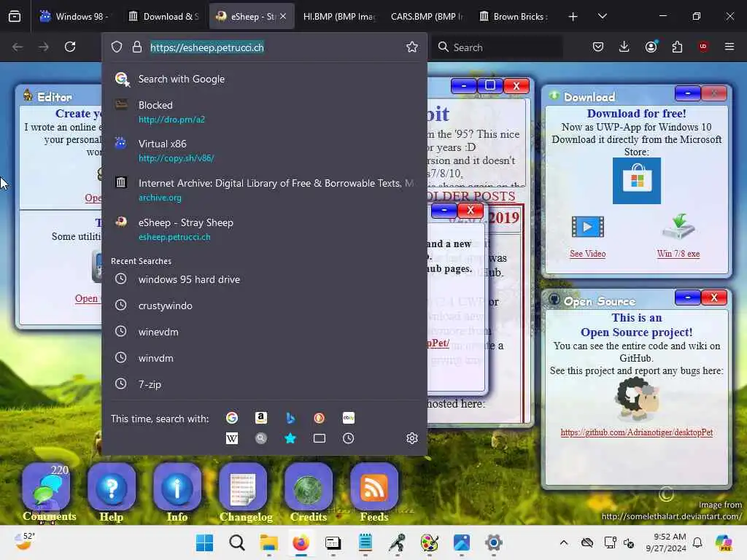This screenshot has height=560, width=747.
Task: Open the uBlock Origin extension icon
Action: (703, 47)
